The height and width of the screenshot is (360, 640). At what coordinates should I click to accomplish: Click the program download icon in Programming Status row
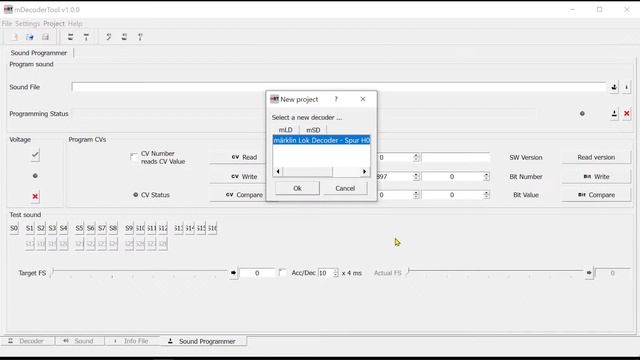(x=614, y=113)
